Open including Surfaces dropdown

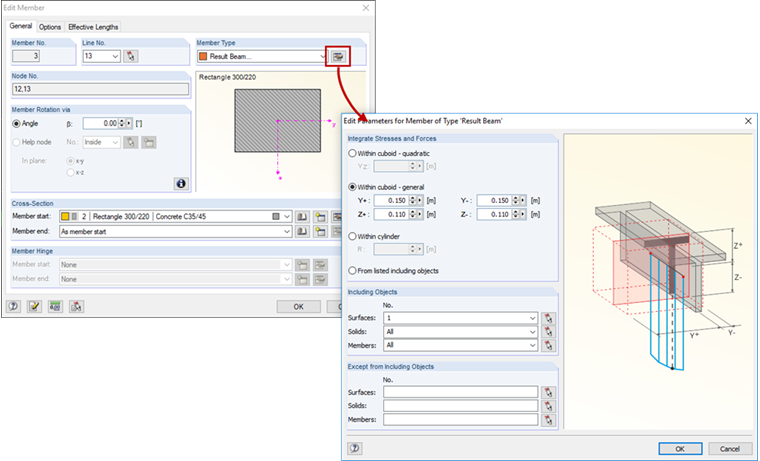pyautogui.click(x=533, y=318)
